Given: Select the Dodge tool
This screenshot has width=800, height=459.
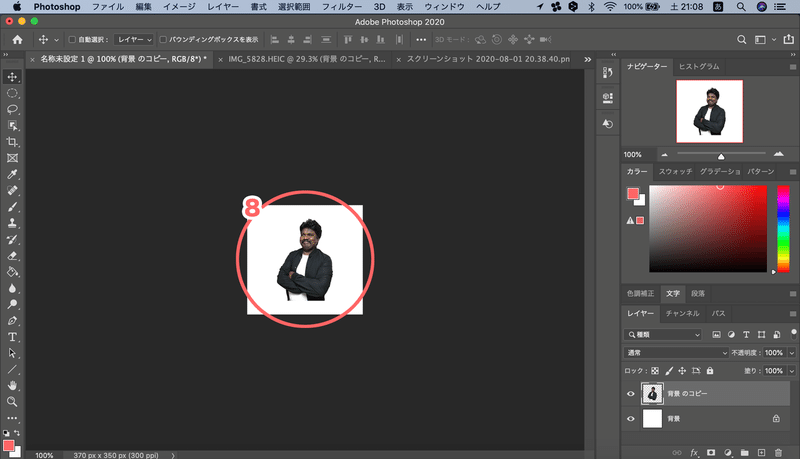Looking at the screenshot, I should [x=12, y=304].
